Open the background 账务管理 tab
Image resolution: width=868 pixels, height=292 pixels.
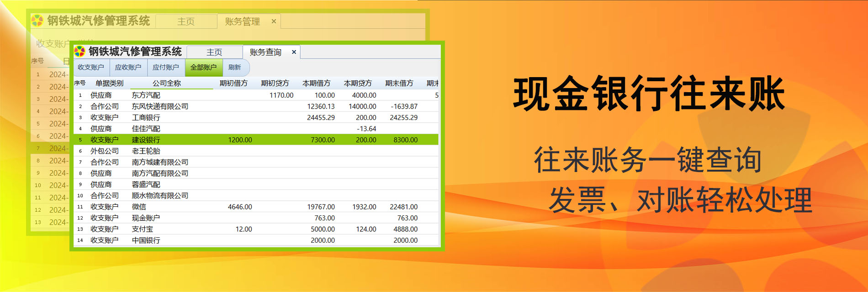(242, 21)
